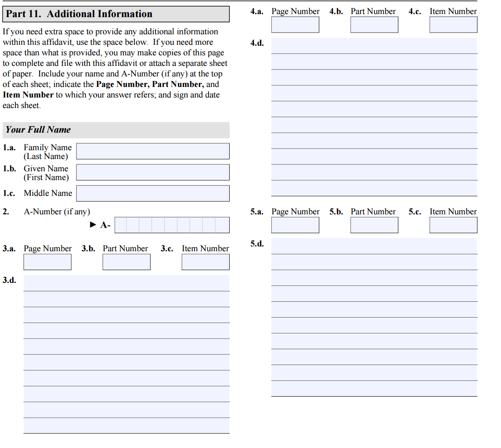Select the Middle Name input box
501x448 pixels.
(152, 193)
